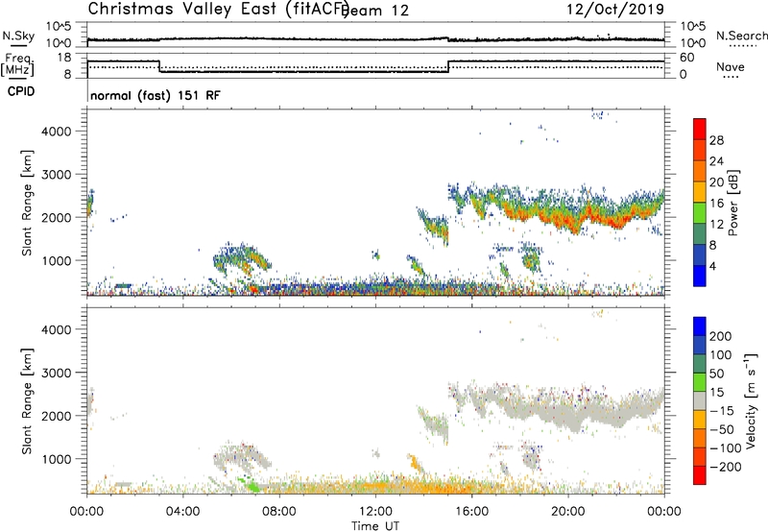Click the "-200" label on velocity colorbar
The width and height of the screenshot is (768, 532).
tap(725, 467)
